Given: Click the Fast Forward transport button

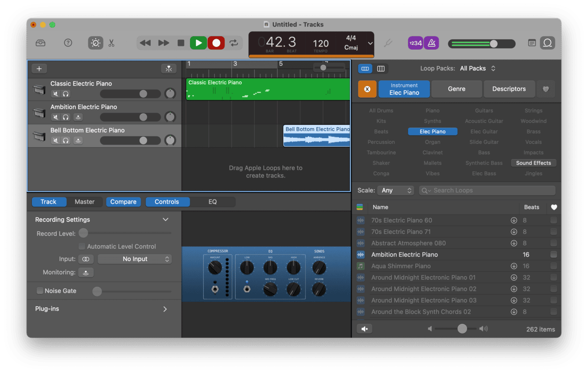Looking at the screenshot, I should (163, 43).
